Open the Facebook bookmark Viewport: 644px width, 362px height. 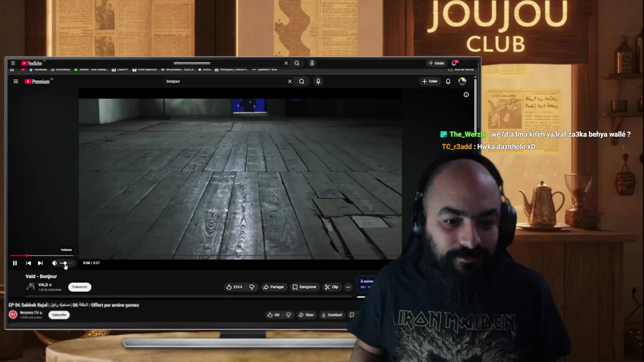coord(38,69)
